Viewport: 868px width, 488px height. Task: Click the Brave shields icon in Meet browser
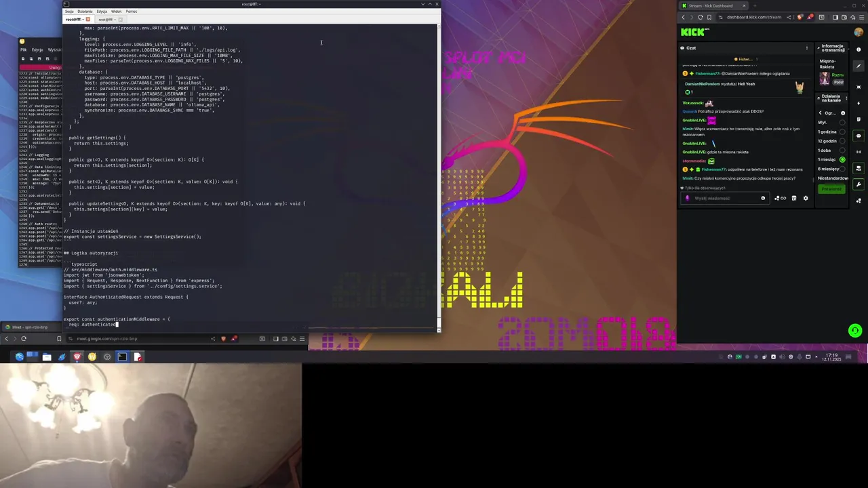tap(223, 338)
